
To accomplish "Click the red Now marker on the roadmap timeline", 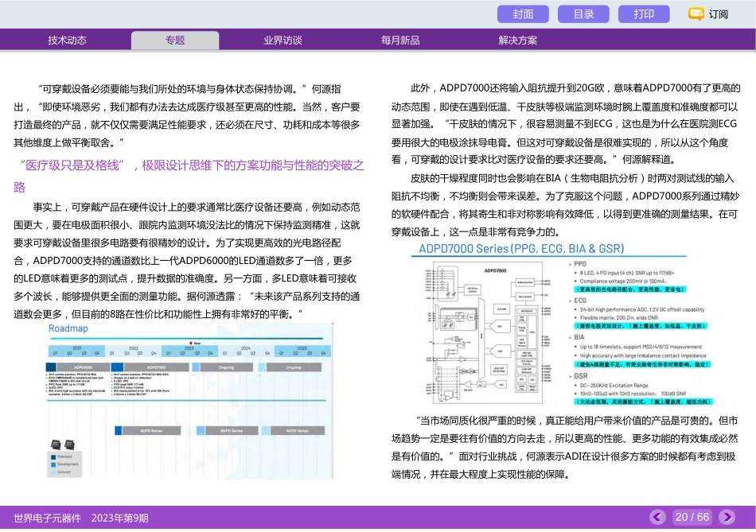I will click(x=192, y=343).
